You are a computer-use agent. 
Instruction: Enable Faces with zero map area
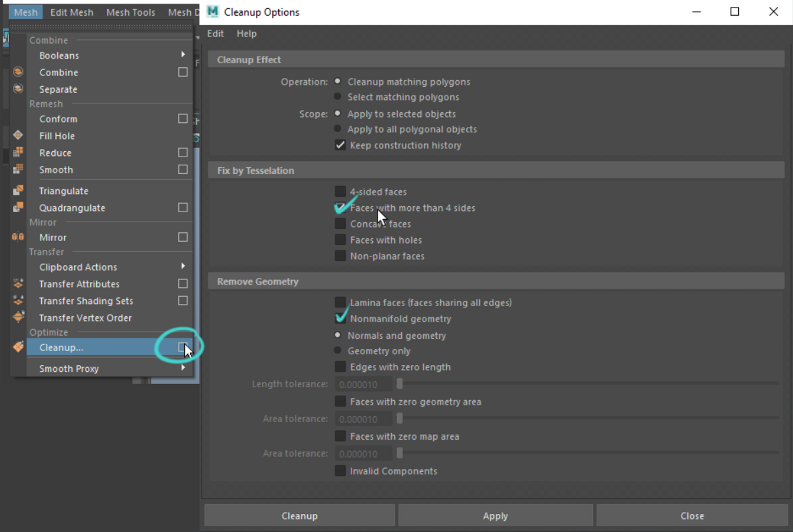(x=340, y=436)
